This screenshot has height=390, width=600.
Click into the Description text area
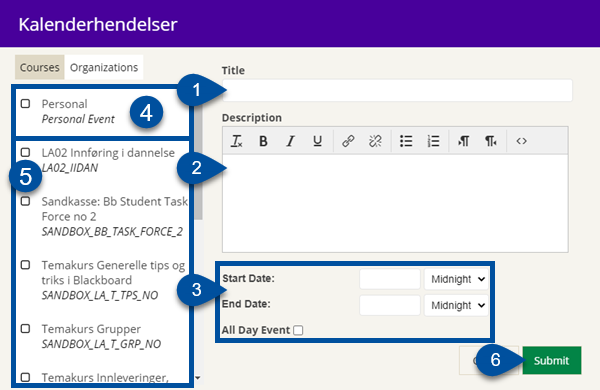pyautogui.click(x=395, y=203)
